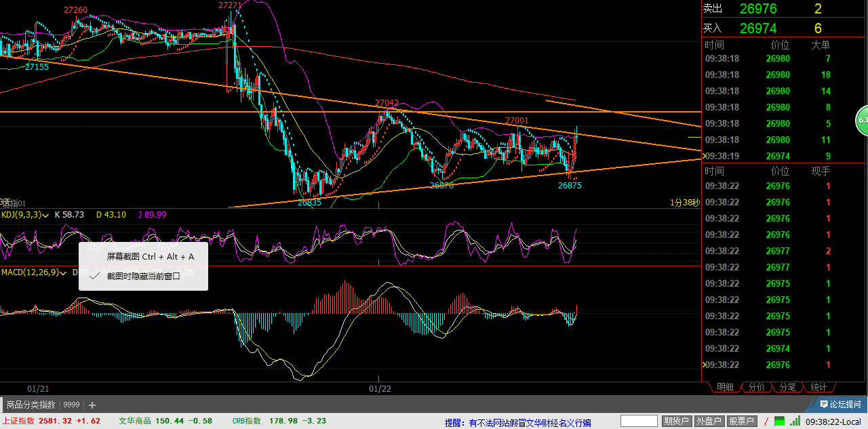This screenshot has width=868, height=429.
Task: Switch to the 明细 tab
Action: pos(725,387)
